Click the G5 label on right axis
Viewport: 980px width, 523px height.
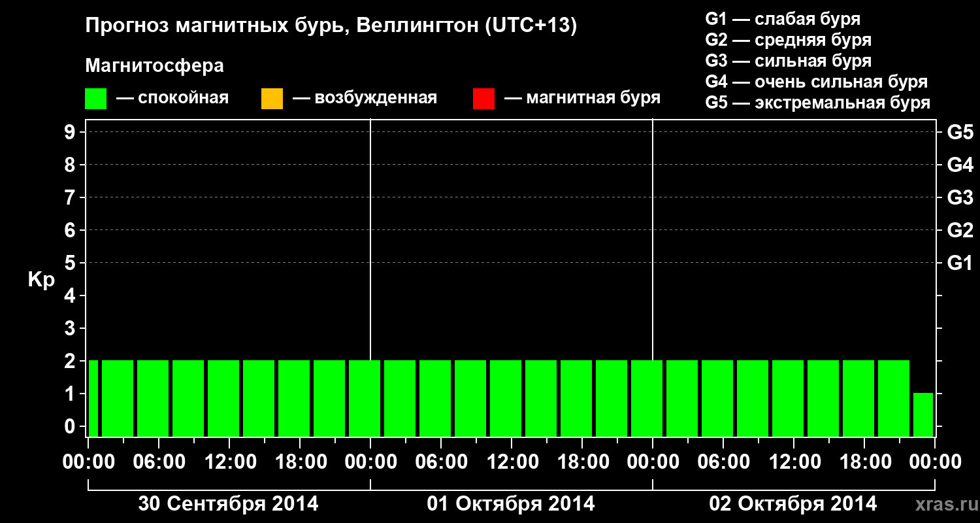(960, 132)
